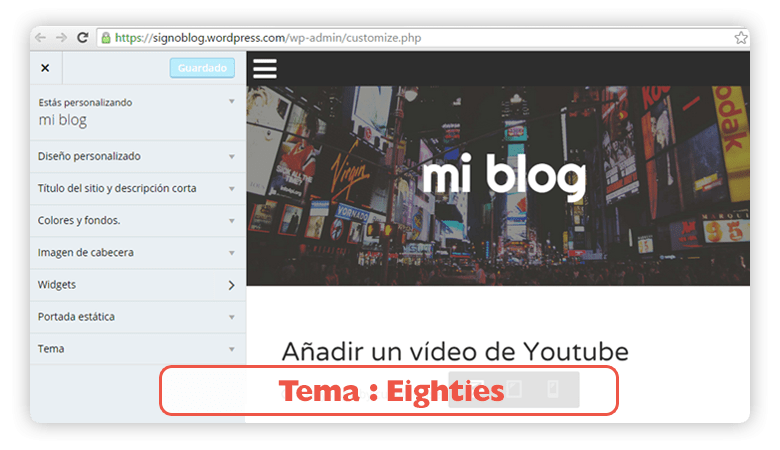Expand the Imagen de cabecera section
The height and width of the screenshot is (450, 780).
pyautogui.click(x=138, y=253)
